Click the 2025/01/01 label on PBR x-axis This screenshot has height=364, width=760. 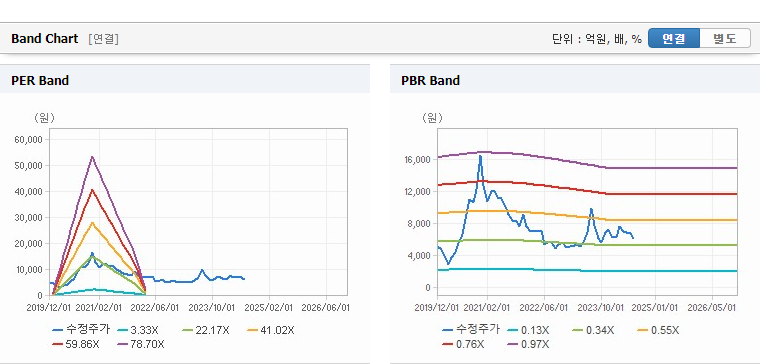(655, 307)
